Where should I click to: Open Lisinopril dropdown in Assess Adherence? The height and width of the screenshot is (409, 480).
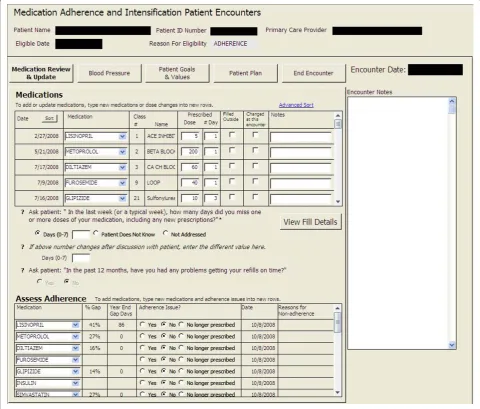click(76, 325)
